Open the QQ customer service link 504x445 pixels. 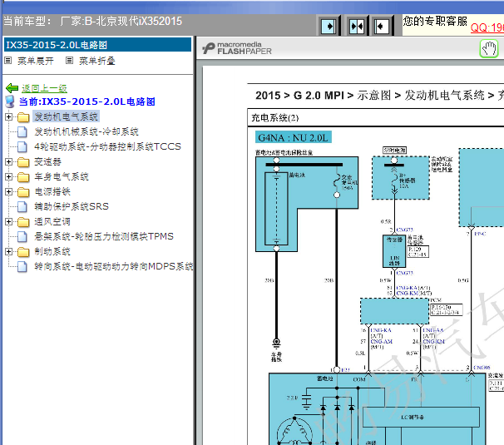point(487,27)
